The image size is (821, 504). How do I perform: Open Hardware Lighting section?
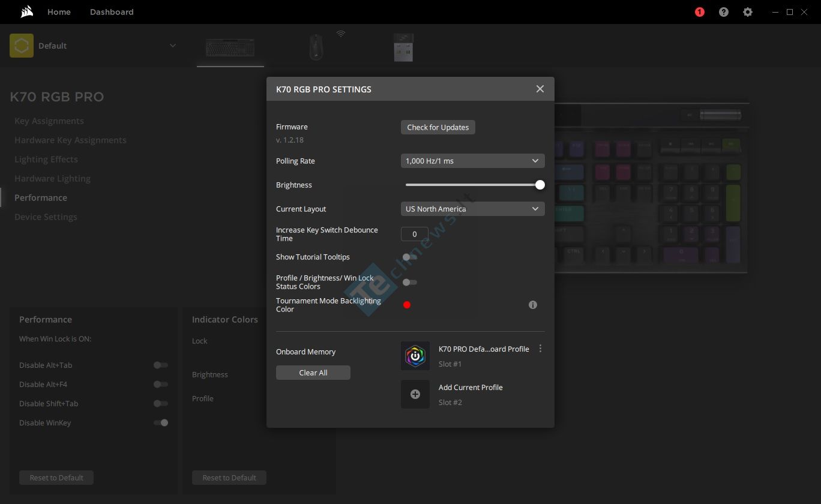tap(52, 178)
